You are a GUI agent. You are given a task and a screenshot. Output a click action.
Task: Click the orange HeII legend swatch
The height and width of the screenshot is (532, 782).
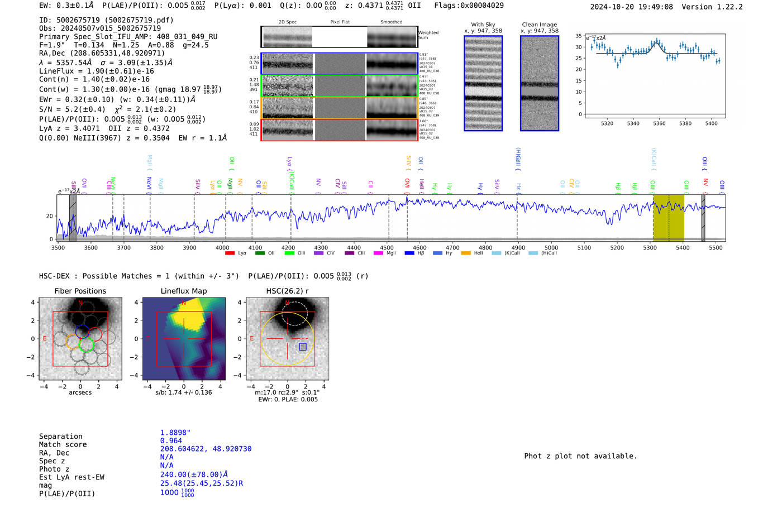point(466,253)
